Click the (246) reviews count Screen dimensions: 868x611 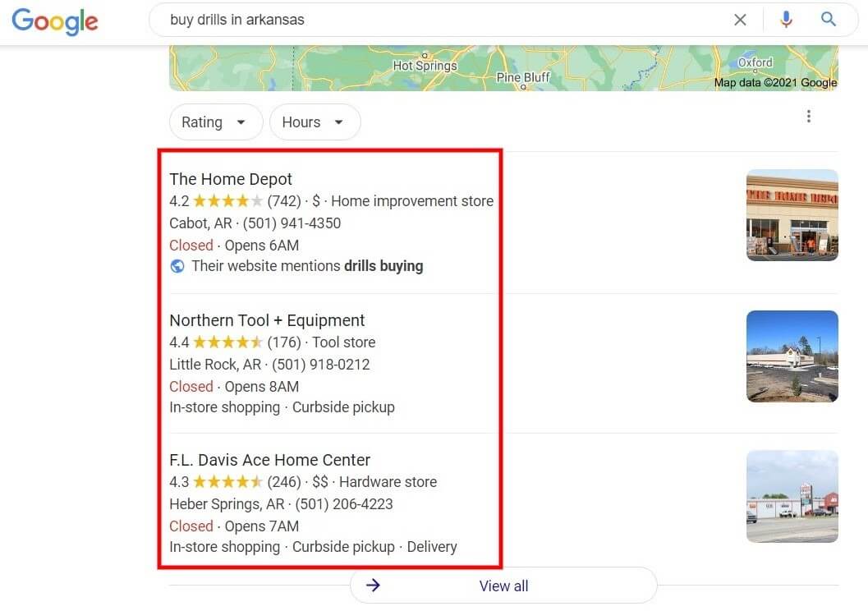[x=284, y=481]
